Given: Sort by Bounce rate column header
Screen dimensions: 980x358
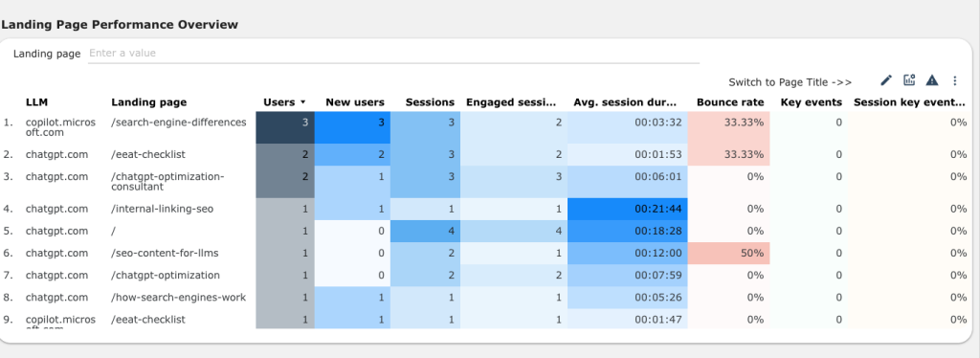Looking at the screenshot, I should pyautogui.click(x=730, y=102).
